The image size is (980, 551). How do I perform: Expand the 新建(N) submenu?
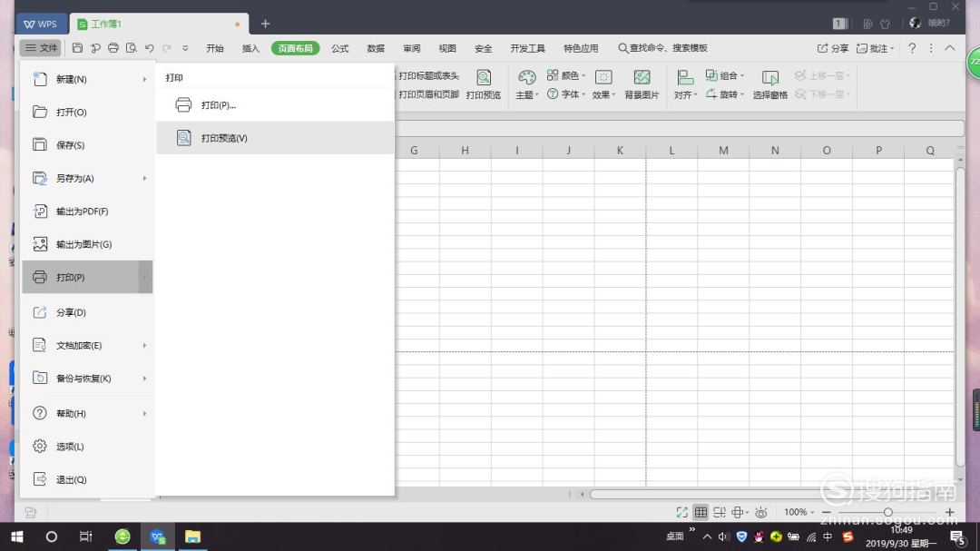[144, 80]
